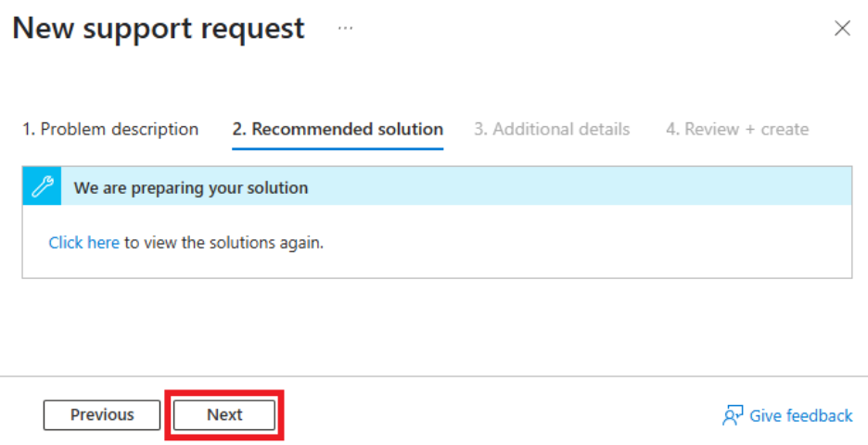Follow the Click here link
This screenshot has height=445, width=868.
[84, 242]
